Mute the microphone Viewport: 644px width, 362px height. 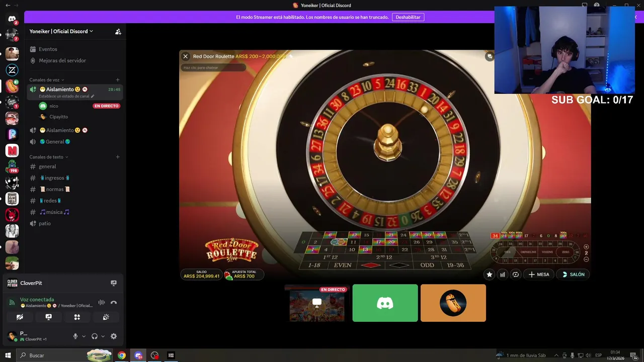pyautogui.click(x=75, y=336)
